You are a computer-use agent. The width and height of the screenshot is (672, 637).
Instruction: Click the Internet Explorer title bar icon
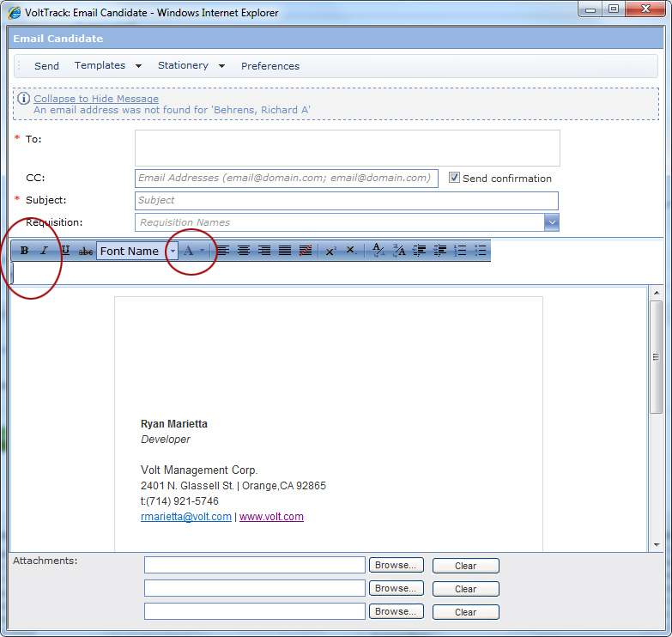[x=14, y=13]
